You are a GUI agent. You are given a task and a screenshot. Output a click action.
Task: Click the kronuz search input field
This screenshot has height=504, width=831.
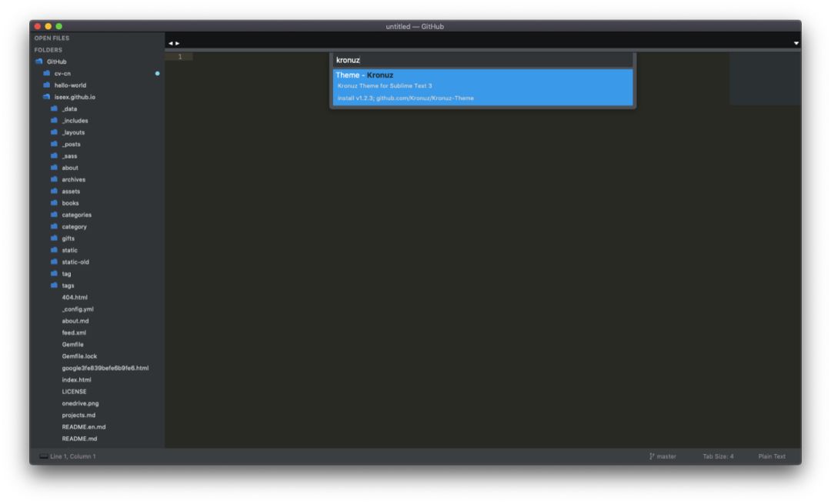tap(482, 60)
